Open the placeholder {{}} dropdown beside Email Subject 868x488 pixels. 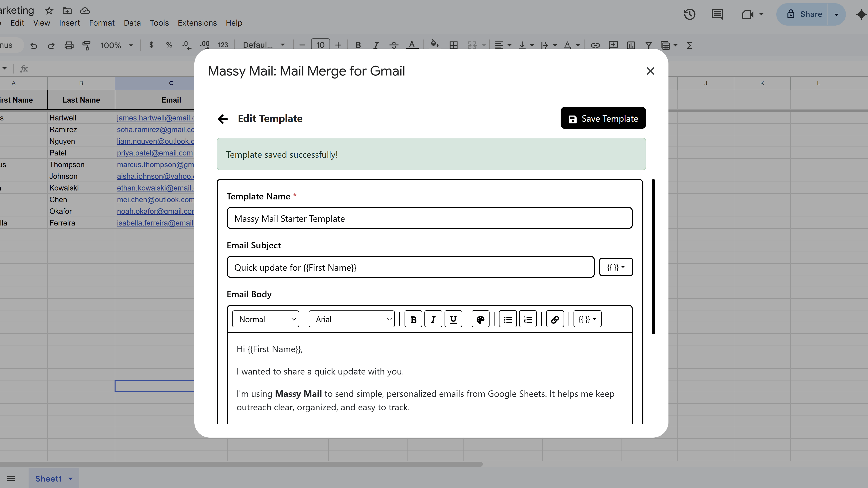pyautogui.click(x=616, y=267)
